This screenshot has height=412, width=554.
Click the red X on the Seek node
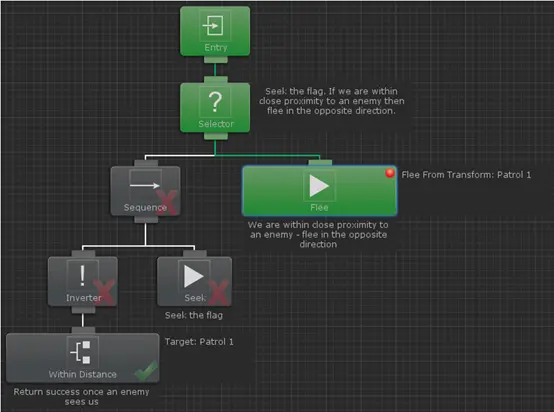[218, 293]
